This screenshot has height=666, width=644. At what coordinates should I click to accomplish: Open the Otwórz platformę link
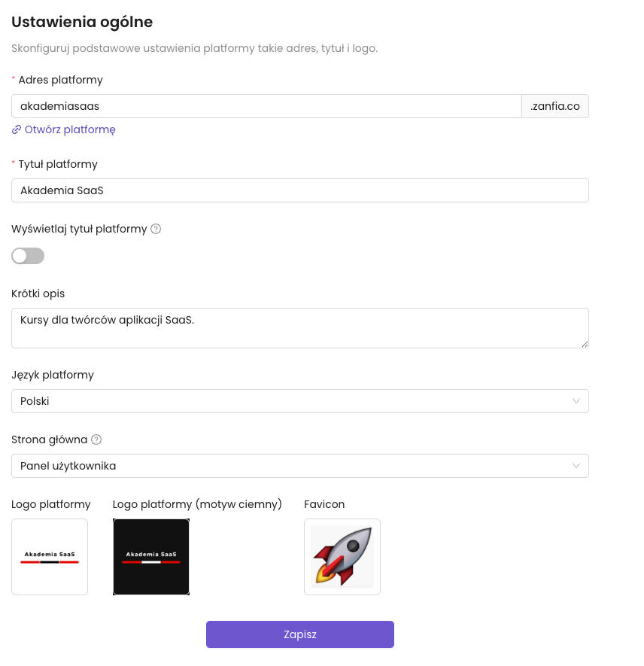[70, 129]
